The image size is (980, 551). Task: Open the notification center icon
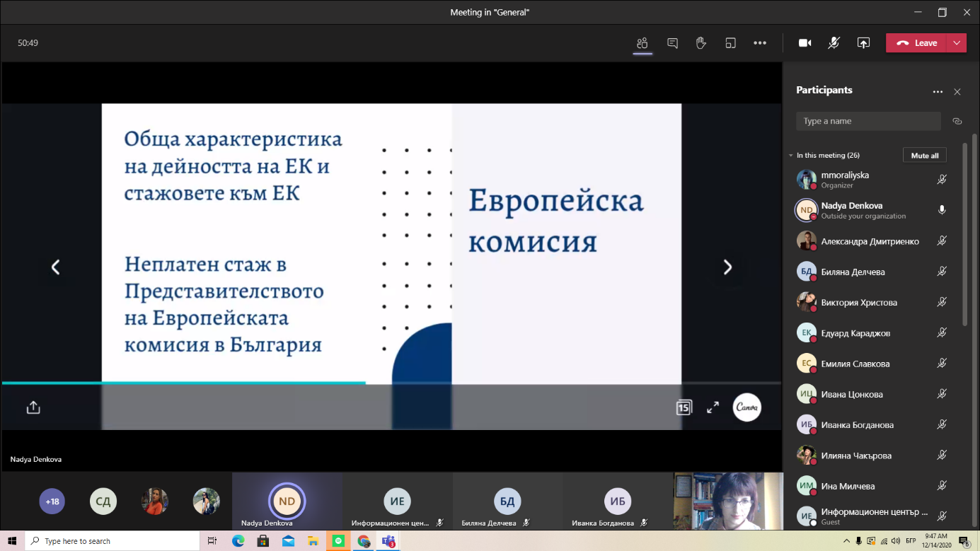[x=964, y=541]
